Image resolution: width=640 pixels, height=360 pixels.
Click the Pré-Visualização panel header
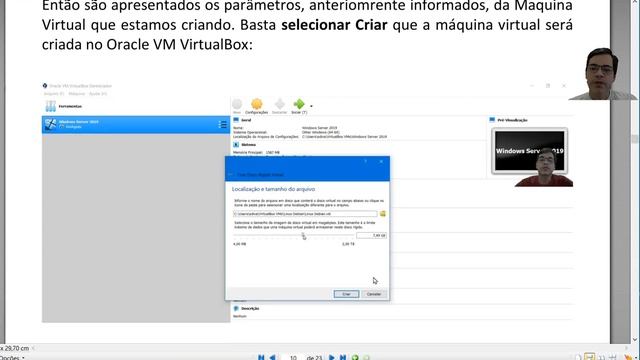(512, 120)
